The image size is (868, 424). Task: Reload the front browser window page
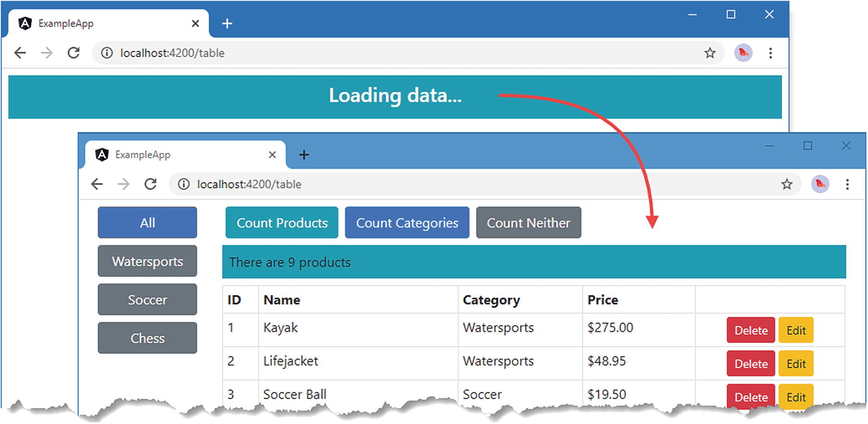(x=150, y=184)
